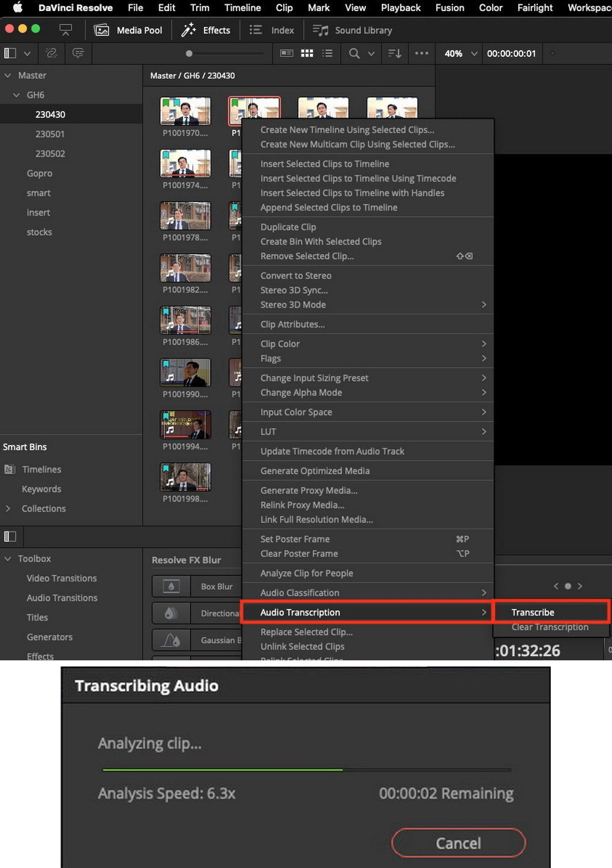
Task: Collapse the GH6 bin folder
Action: 17,95
